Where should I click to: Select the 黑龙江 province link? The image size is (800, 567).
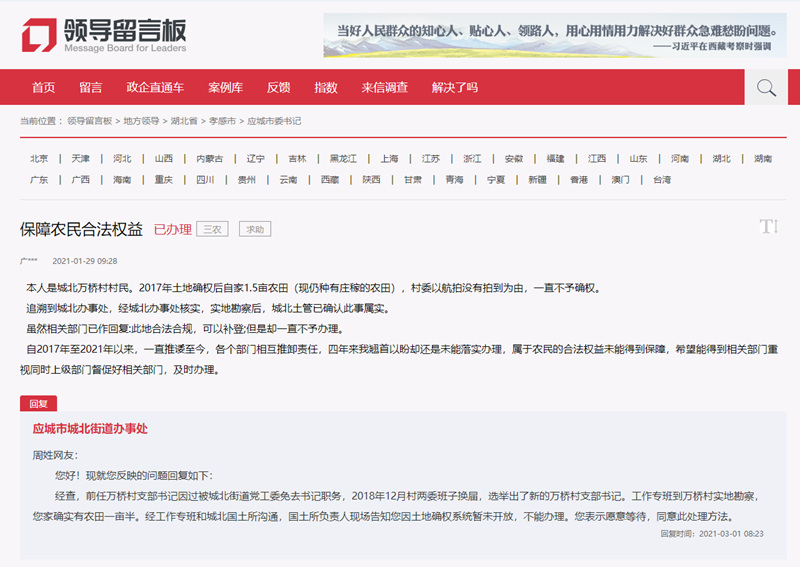(x=343, y=158)
